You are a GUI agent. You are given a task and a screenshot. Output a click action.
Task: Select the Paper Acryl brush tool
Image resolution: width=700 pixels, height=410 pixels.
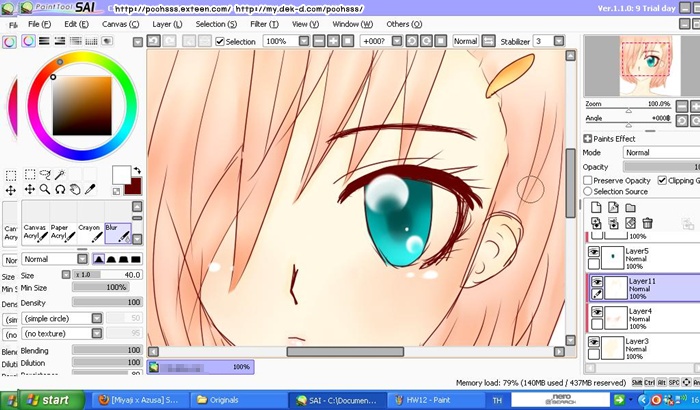tap(63, 233)
